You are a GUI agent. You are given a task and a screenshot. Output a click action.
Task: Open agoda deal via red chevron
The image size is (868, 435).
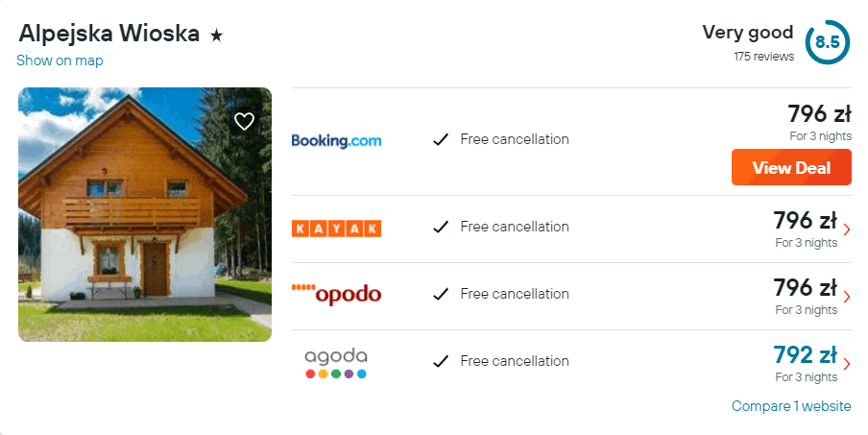point(846,364)
